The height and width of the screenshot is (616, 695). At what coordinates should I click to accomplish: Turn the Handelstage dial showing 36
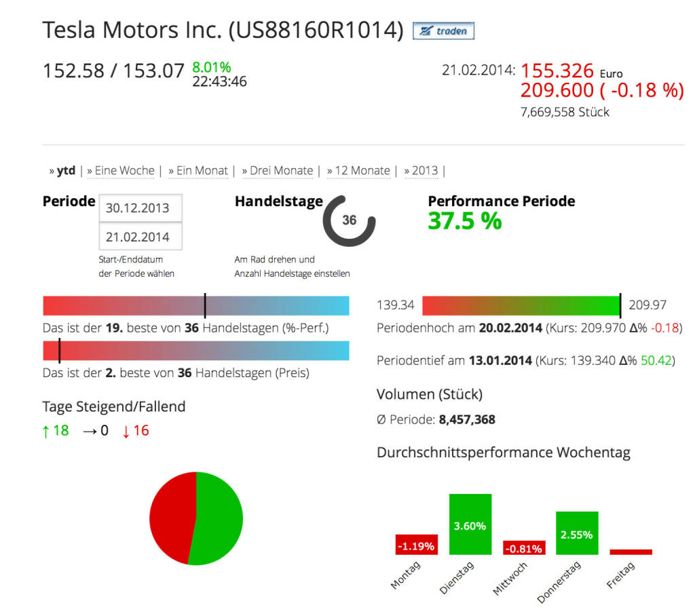349,220
